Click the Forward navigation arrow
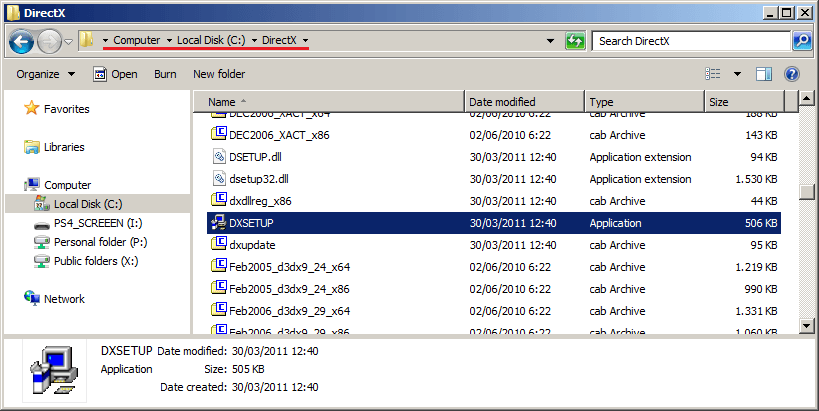The width and height of the screenshot is (819, 411). pos(50,41)
